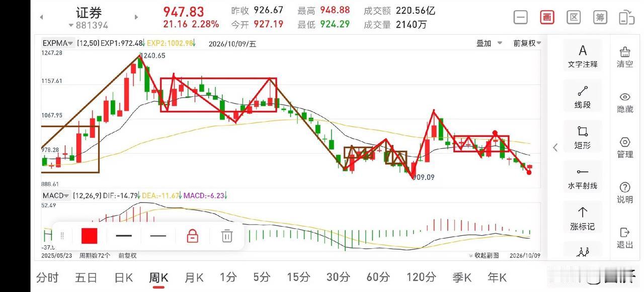Image resolution: width=644 pixels, height=292 pixels.
Task: Open the MACD indicator dropdown
Action: 56,196
